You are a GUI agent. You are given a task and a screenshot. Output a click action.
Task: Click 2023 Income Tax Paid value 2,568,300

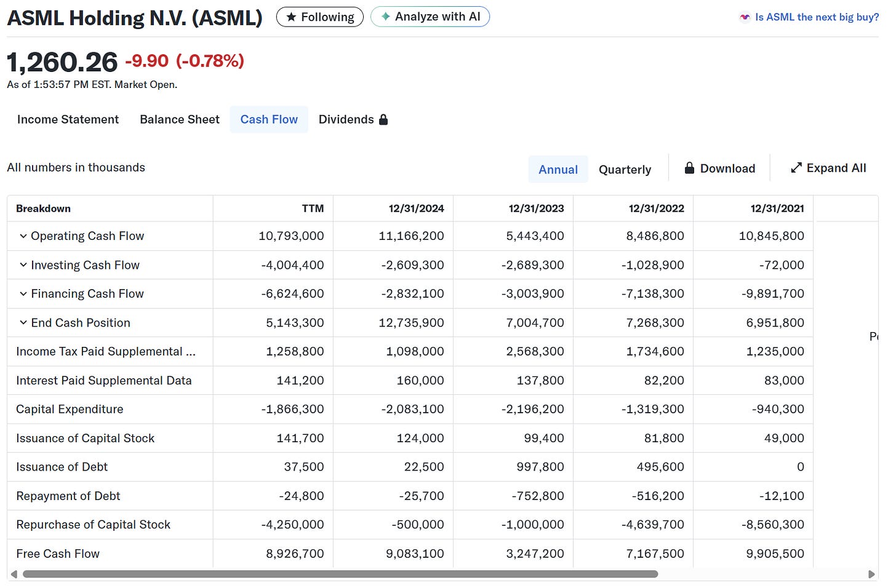pyautogui.click(x=535, y=351)
